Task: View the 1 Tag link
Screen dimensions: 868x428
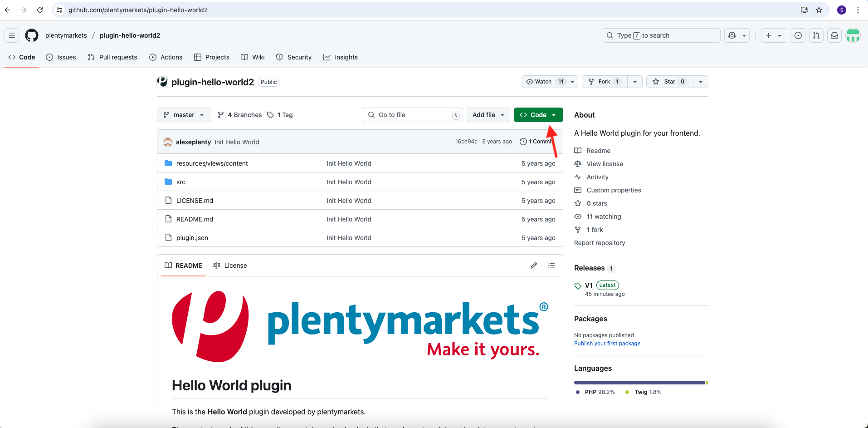Action: point(280,115)
